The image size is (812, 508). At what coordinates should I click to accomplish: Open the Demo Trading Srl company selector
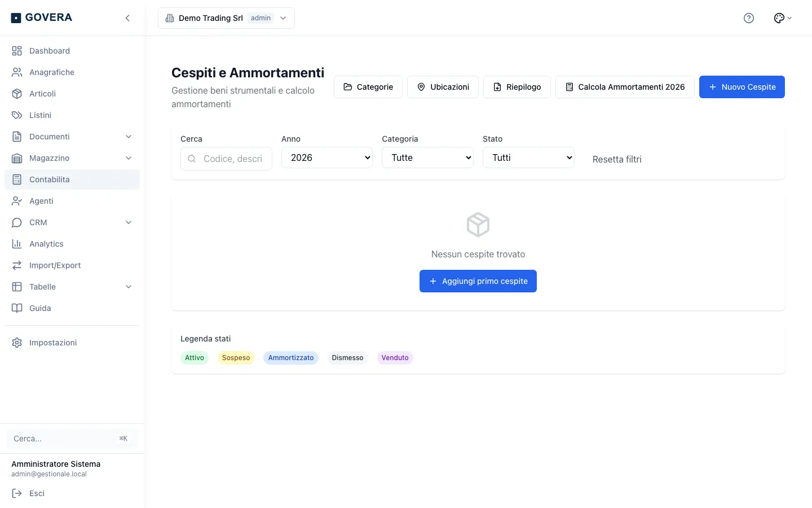click(226, 18)
